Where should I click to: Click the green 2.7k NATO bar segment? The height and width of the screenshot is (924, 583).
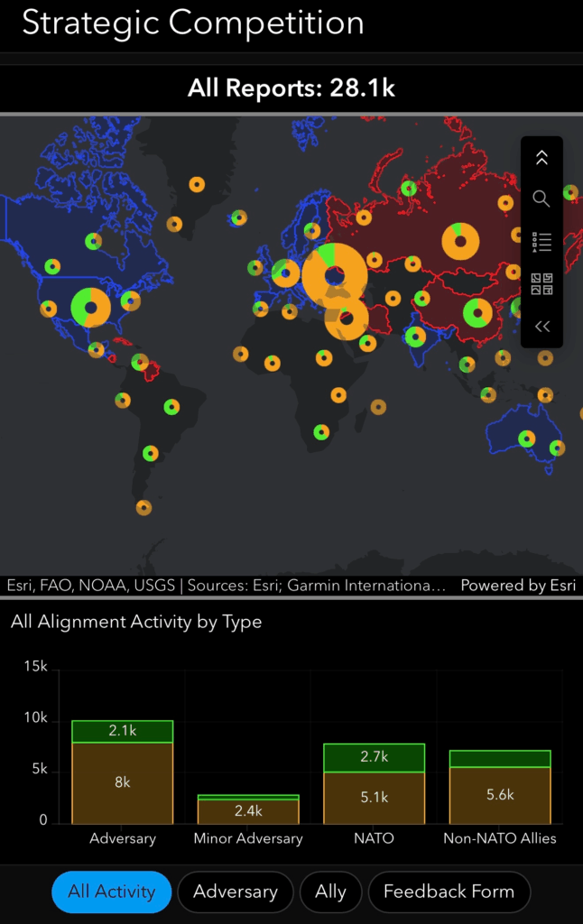pos(374,758)
